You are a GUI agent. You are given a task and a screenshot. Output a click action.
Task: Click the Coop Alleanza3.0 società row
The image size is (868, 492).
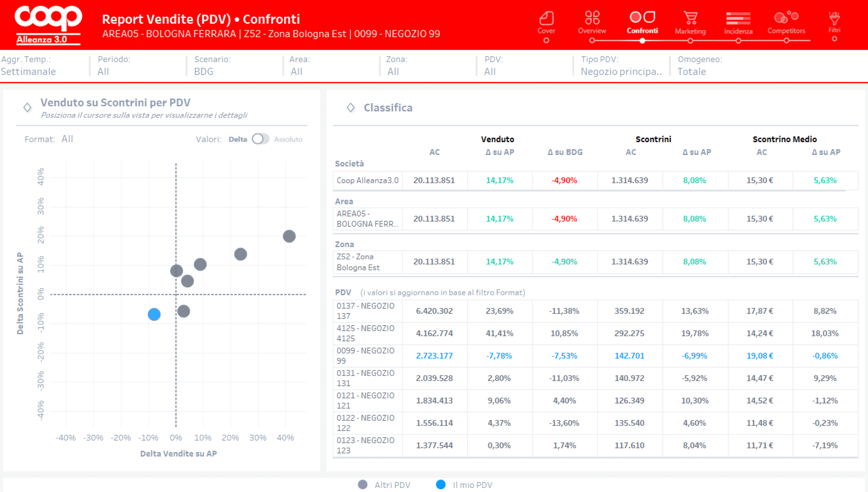[595, 180]
